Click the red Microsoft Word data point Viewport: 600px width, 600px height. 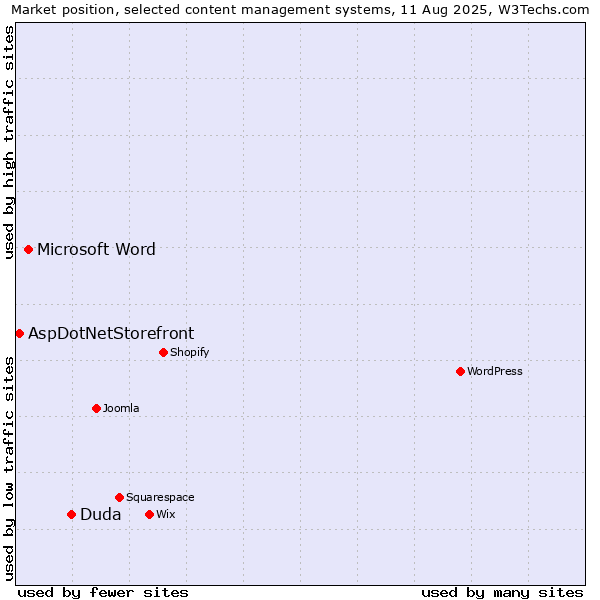(28, 249)
